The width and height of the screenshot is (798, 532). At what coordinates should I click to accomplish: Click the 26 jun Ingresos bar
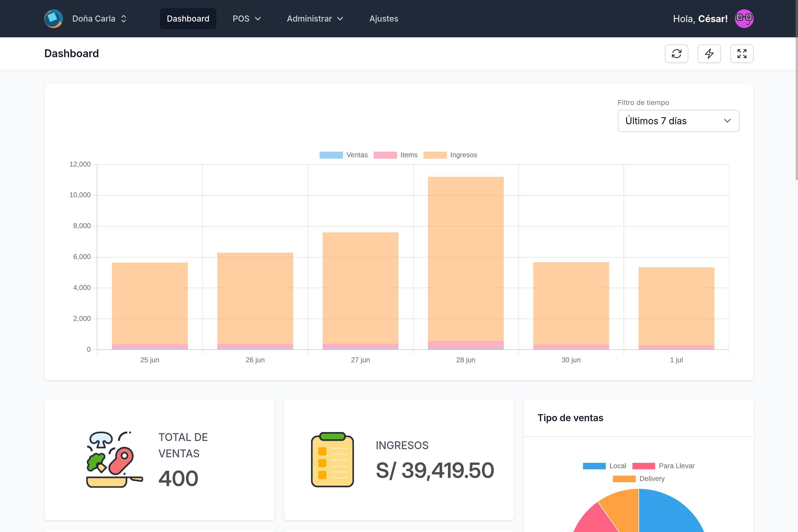[x=255, y=298]
